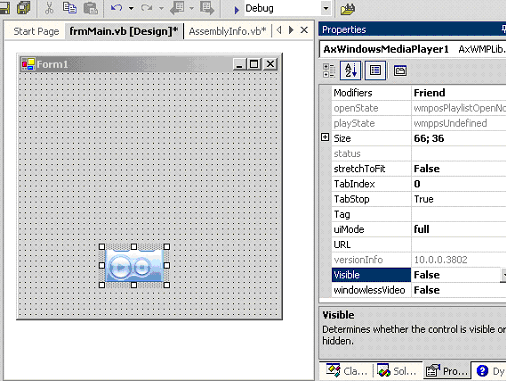Image resolution: width=506 pixels, height=381 pixels.
Task: Click the Cut scissors icon
Action: click(x=49, y=8)
